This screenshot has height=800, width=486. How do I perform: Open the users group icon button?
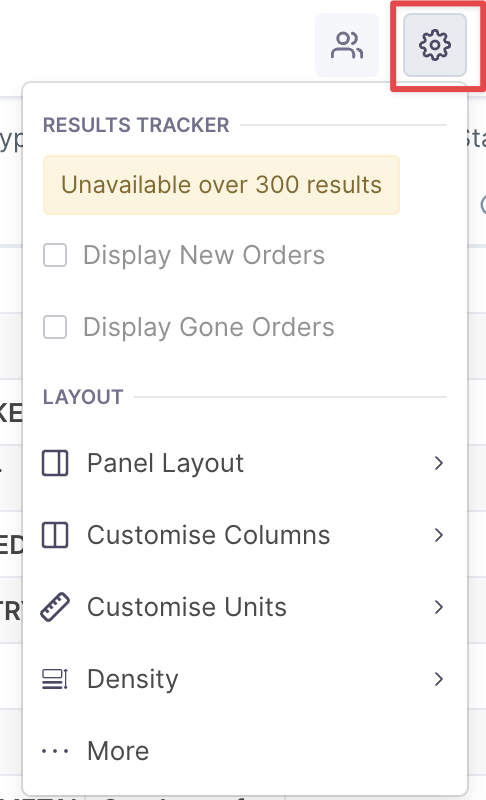[347, 45]
